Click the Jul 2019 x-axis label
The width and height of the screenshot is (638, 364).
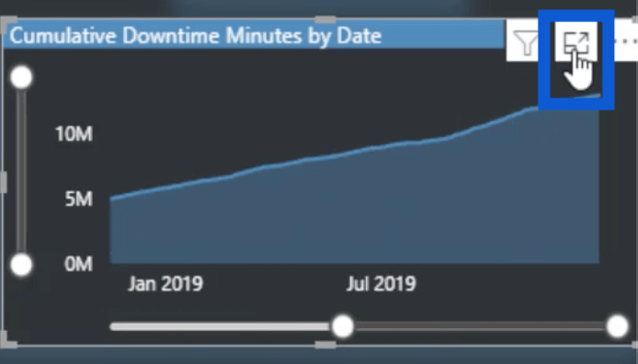[382, 283]
